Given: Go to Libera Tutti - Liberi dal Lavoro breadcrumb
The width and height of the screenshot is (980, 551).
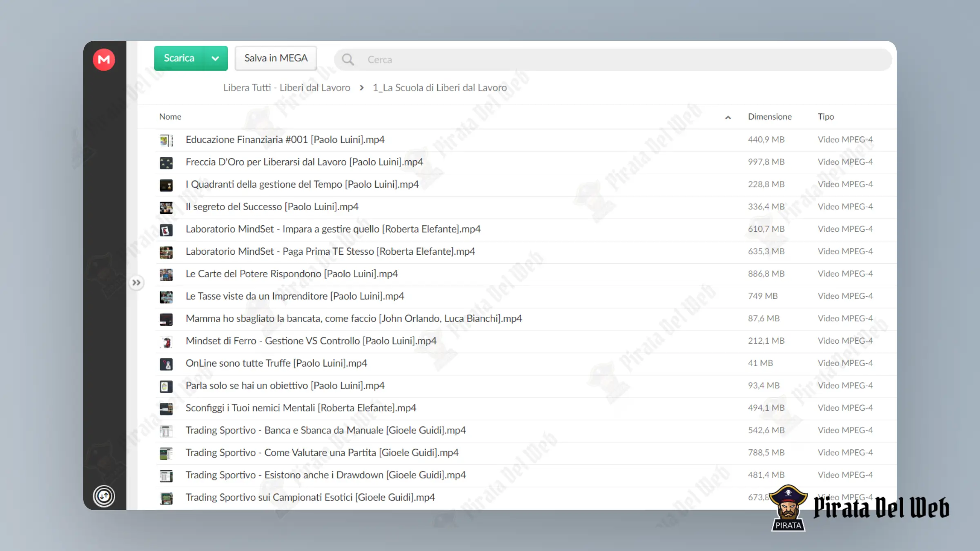Looking at the screenshot, I should (287, 88).
